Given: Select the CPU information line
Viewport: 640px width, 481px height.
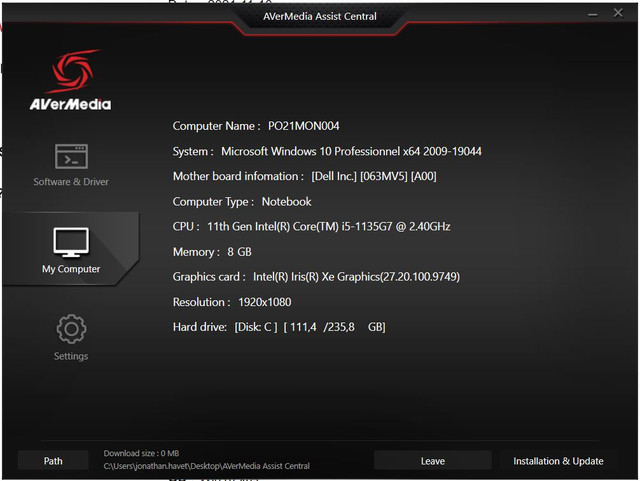Looking at the screenshot, I should 311,227.
